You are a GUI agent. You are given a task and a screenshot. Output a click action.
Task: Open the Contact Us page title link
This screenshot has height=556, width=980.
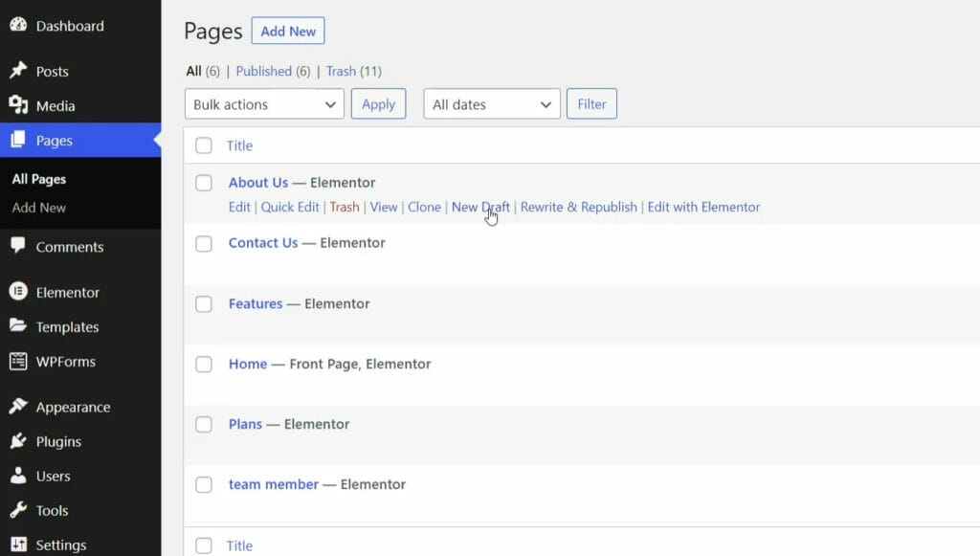click(263, 243)
